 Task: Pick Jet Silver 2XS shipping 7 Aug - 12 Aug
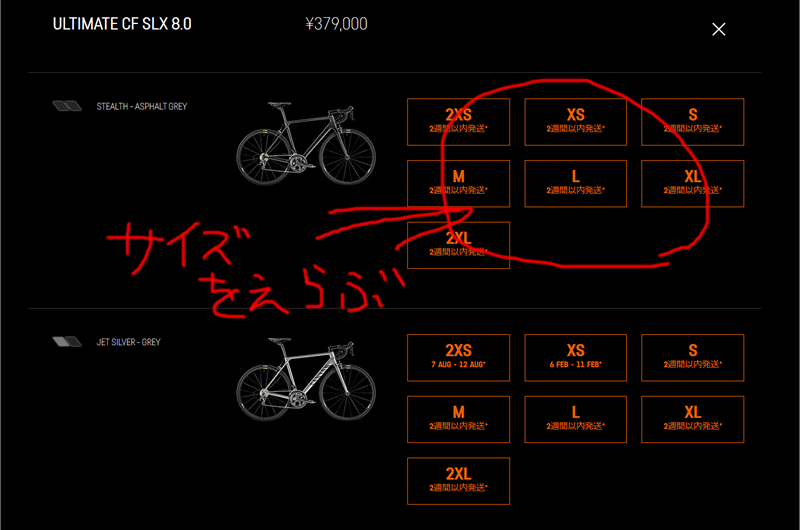pos(458,358)
